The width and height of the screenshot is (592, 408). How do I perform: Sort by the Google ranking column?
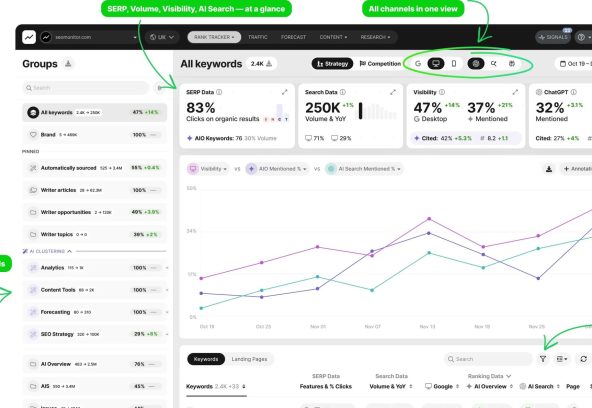[x=442, y=386]
